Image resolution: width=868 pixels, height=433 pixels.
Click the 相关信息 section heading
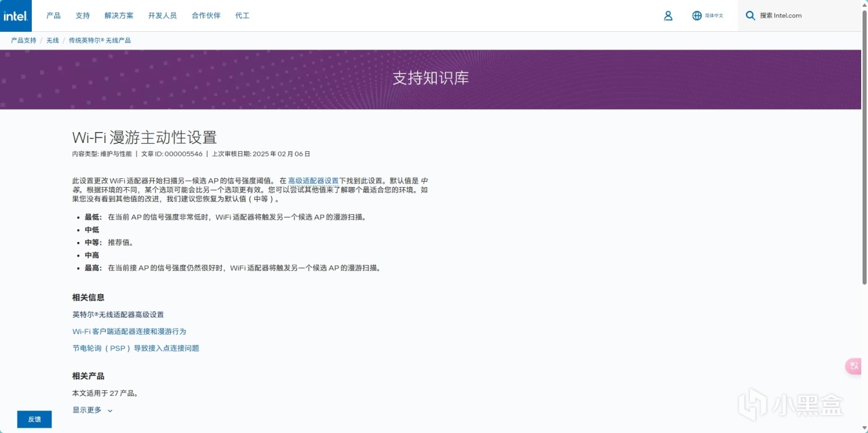[88, 297]
